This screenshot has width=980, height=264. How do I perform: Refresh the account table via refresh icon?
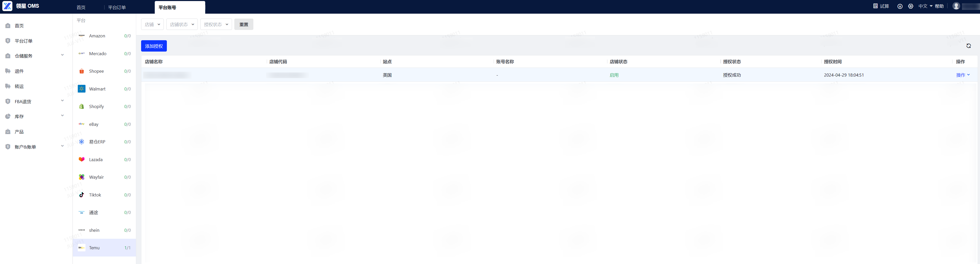[x=969, y=46]
